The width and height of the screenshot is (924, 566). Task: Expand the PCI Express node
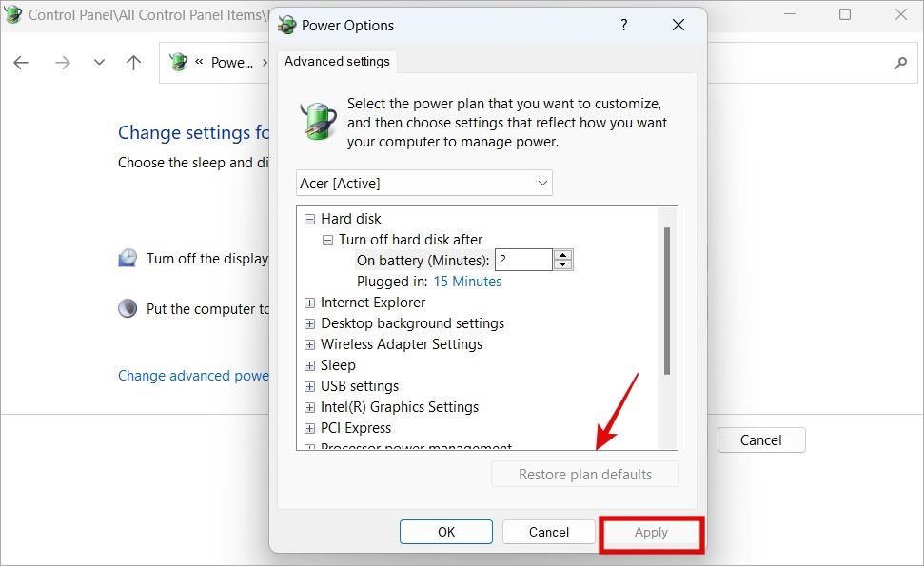click(x=309, y=429)
